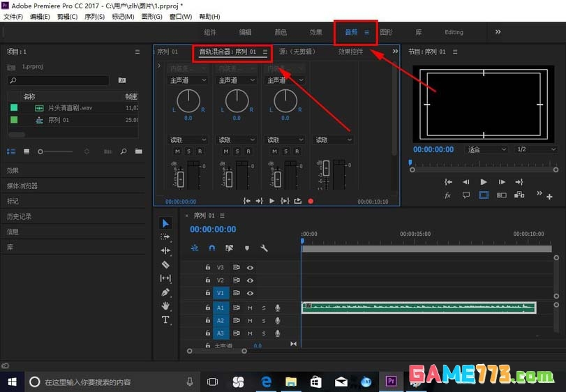This screenshot has height=392, width=566.
Task: Enable voice-over record on track A3
Action: pyautogui.click(x=277, y=333)
